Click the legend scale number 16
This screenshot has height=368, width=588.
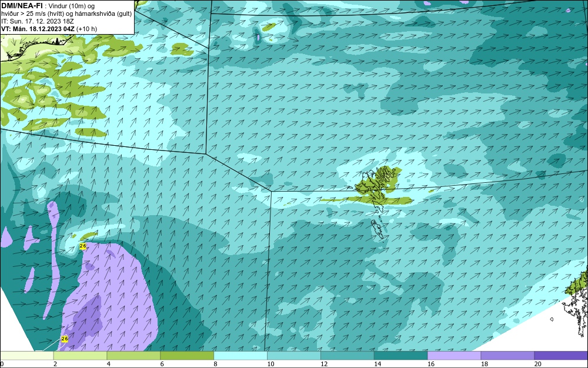tap(431, 364)
